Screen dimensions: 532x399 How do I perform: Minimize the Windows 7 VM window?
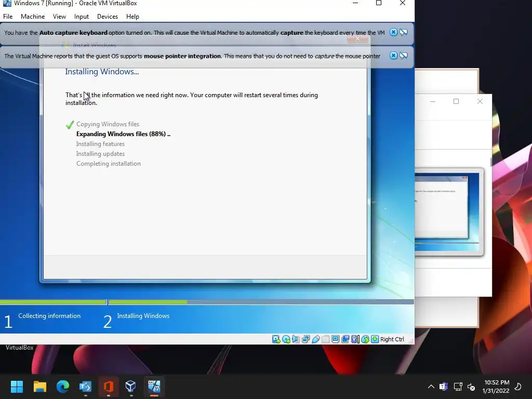(x=355, y=3)
